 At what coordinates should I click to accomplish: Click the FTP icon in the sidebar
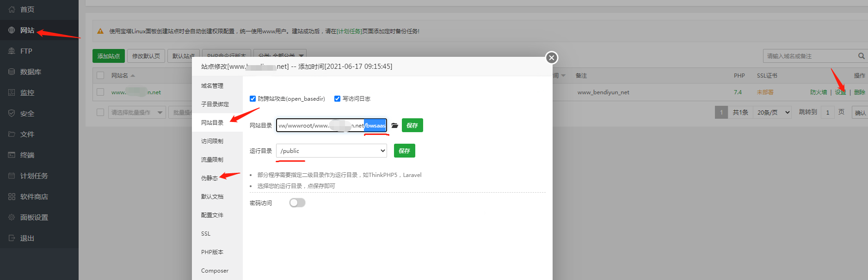(x=12, y=51)
